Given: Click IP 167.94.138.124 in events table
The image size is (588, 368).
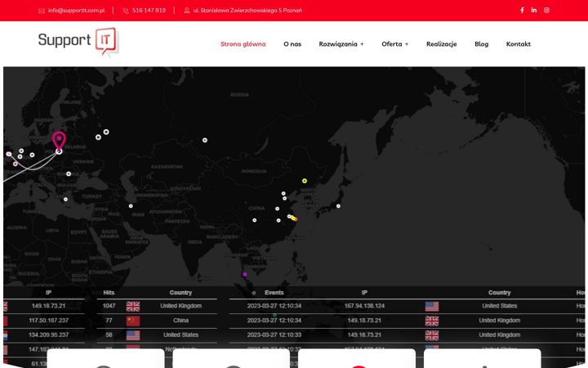Looking at the screenshot, I should pyautogui.click(x=364, y=306).
